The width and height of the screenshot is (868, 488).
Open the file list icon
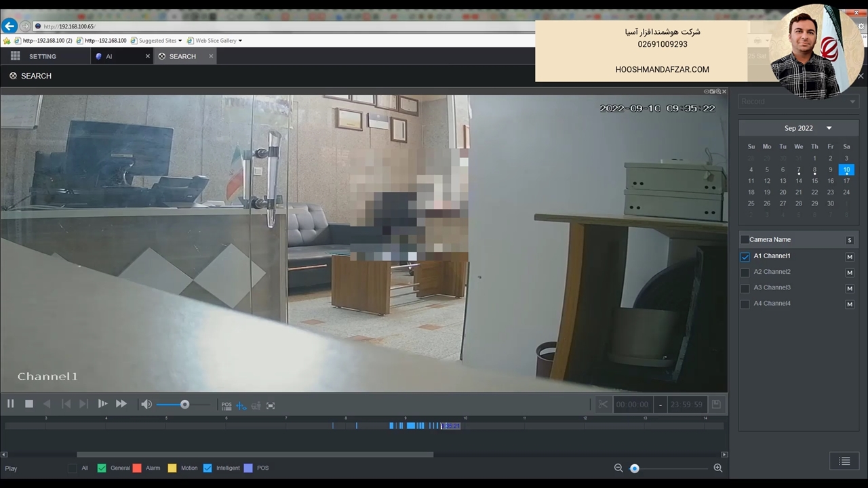pos(844,462)
